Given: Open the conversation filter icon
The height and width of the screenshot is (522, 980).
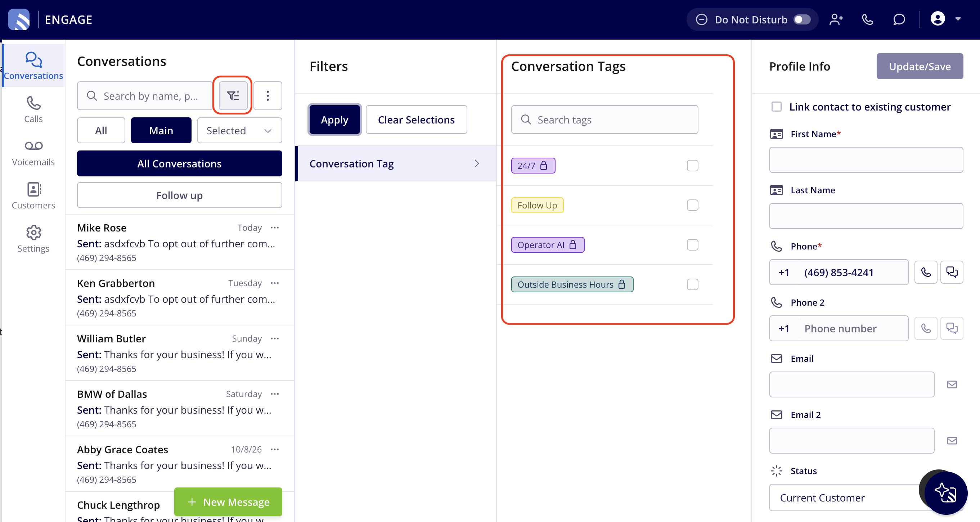Looking at the screenshot, I should pos(233,95).
